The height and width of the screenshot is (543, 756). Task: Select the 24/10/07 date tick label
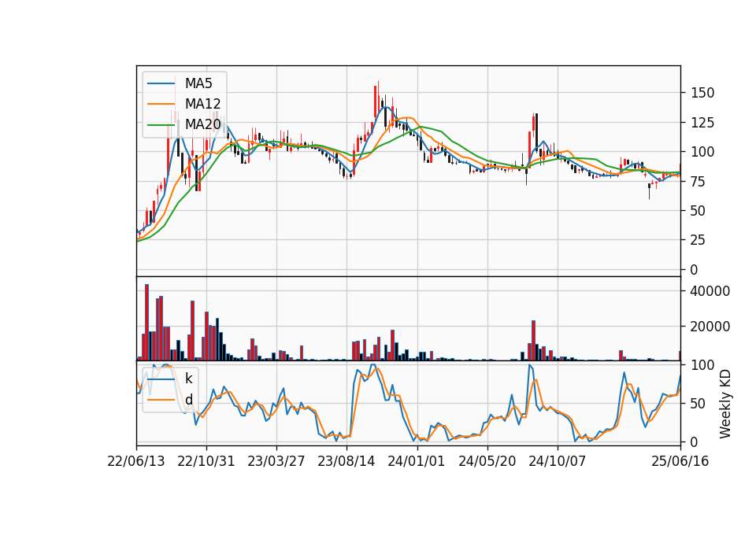click(x=558, y=461)
